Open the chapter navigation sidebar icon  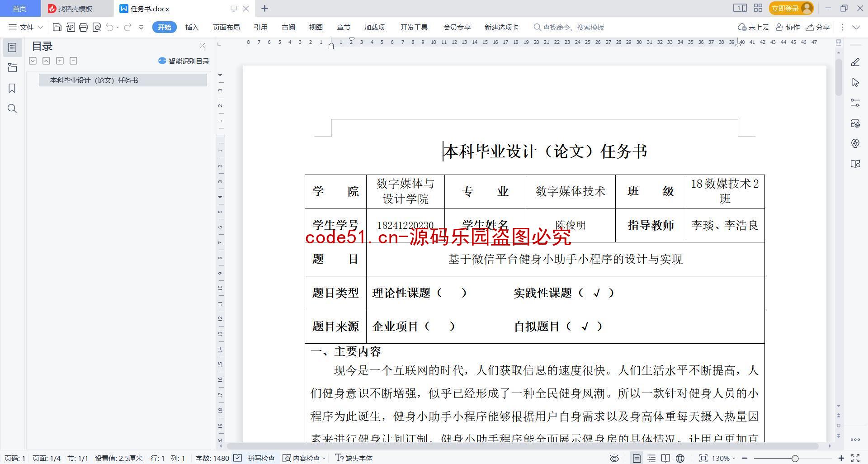coord(12,68)
